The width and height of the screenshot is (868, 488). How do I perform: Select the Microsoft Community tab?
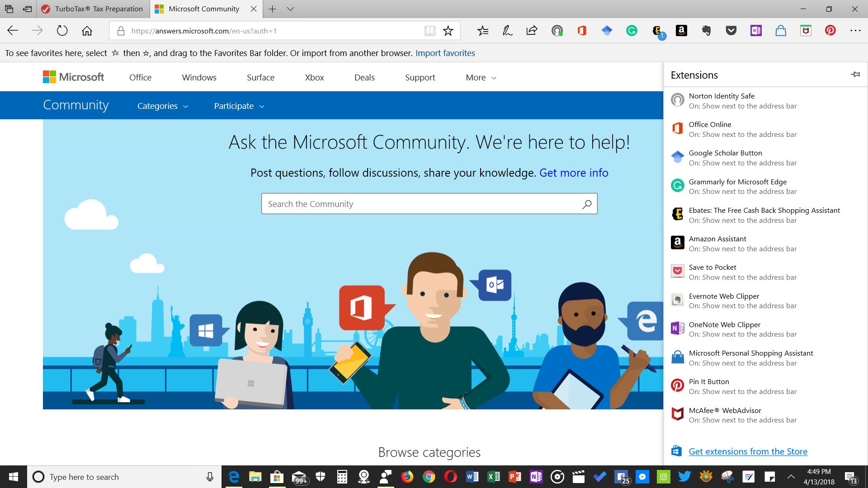(x=204, y=9)
